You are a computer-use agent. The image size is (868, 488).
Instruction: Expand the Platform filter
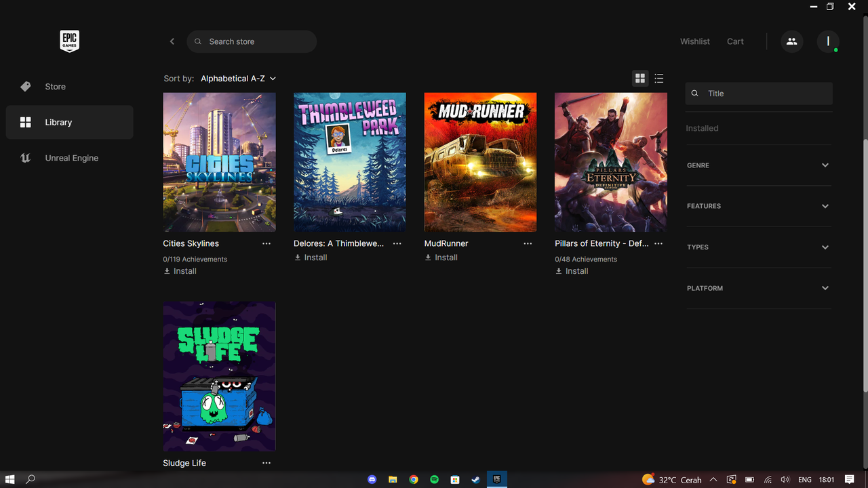[758, 288]
